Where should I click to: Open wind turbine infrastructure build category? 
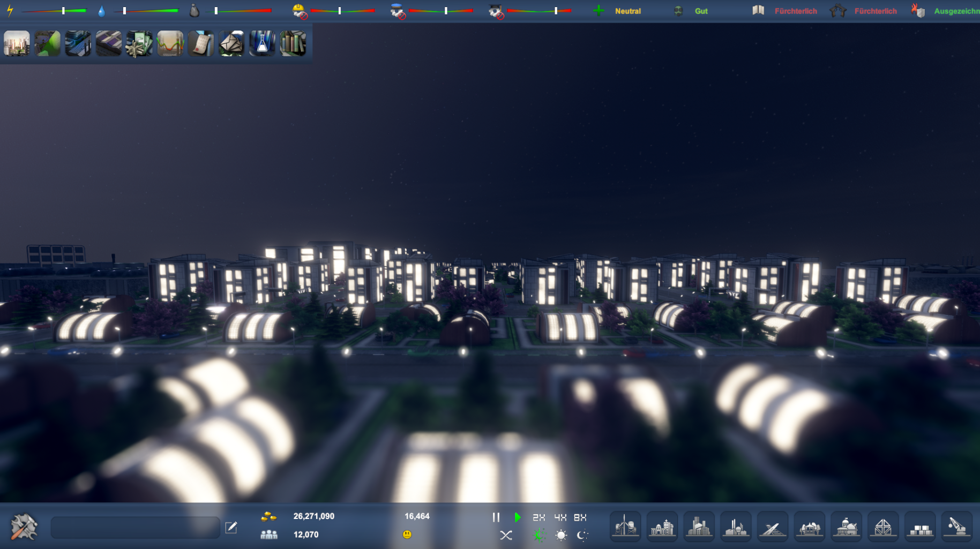[625, 527]
